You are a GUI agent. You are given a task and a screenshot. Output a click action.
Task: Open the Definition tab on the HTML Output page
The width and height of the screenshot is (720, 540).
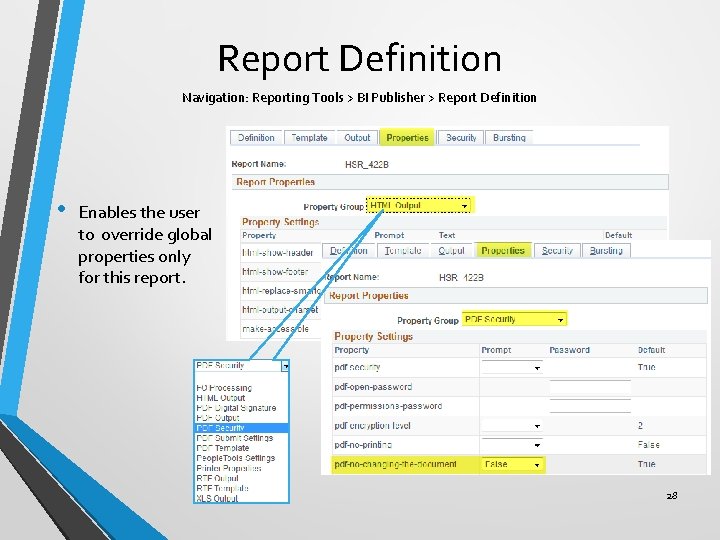[x=256, y=138]
